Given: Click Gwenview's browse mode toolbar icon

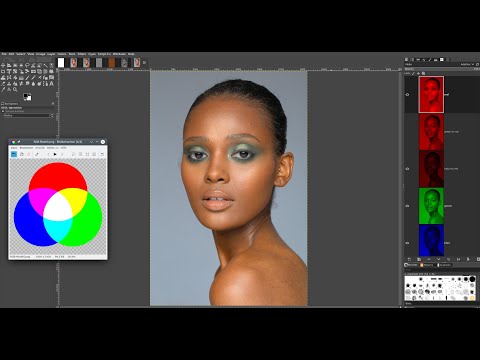Looking at the screenshot, I should pos(14,154).
